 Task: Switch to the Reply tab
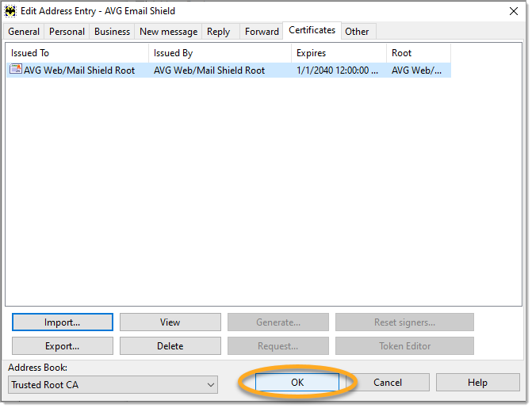pyautogui.click(x=218, y=32)
